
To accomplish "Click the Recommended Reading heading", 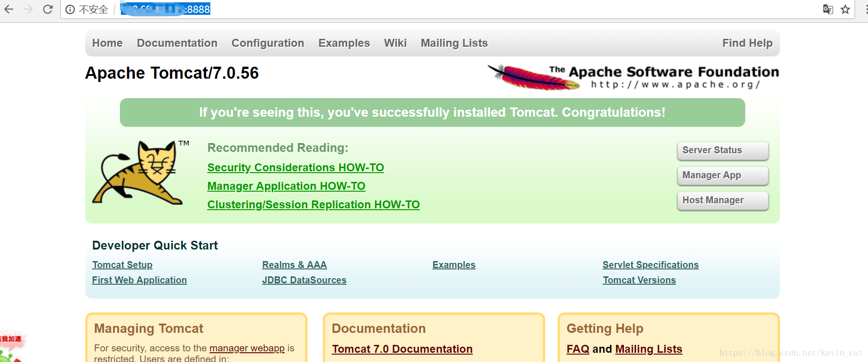I will point(278,148).
